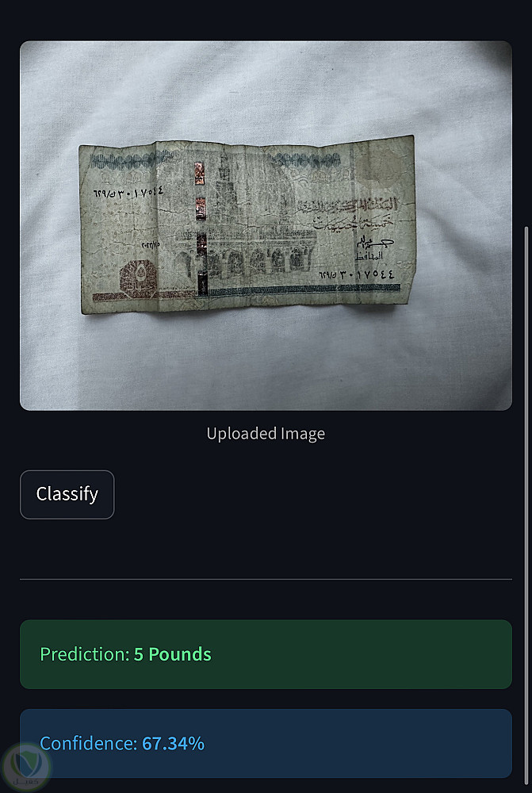
Task: Click the "Prediction:" label
Action: coord(85,654)
